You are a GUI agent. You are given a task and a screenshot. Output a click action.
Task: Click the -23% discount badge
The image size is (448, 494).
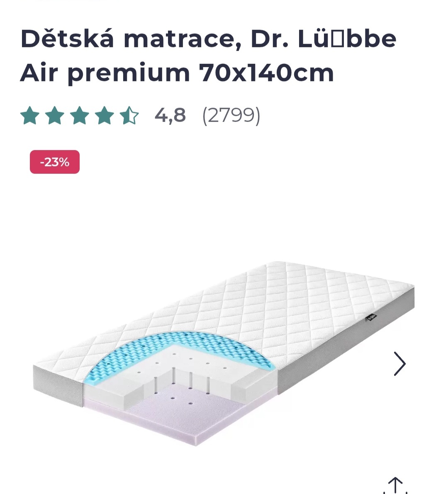pyautogui.click(x=54, y=162)
